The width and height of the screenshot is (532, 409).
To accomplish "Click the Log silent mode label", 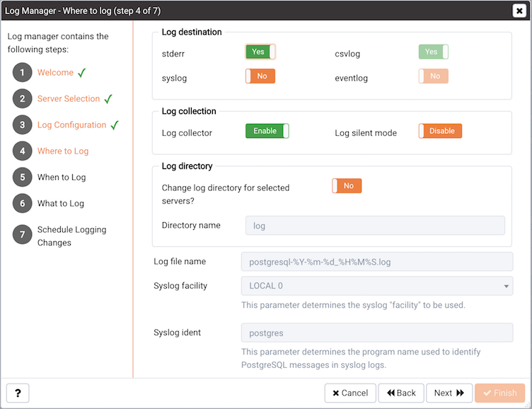I will (x=366, y=133).
